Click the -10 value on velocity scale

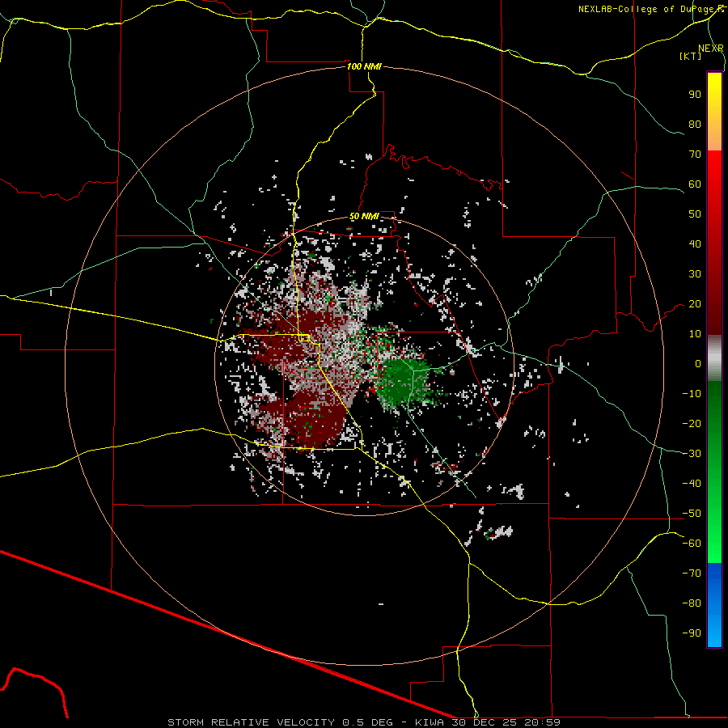coord(692,394)
